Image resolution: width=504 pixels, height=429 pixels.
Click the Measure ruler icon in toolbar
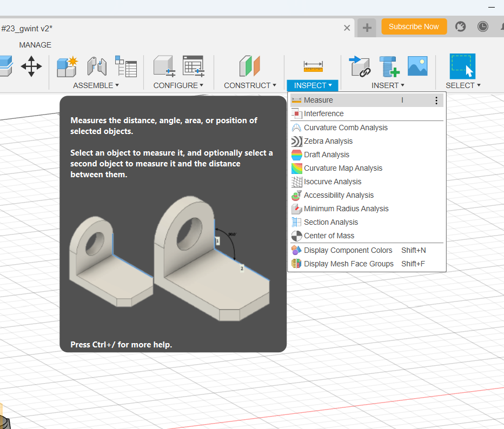tap(313, 66)
